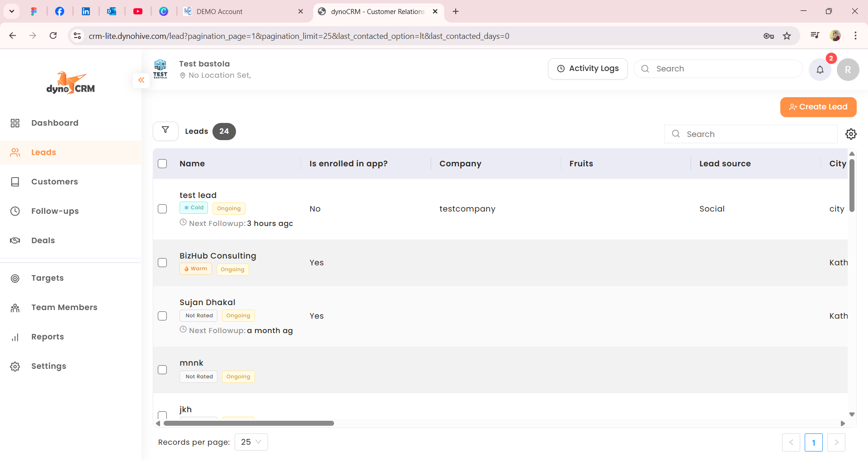This screenshot has width=868, height=461.
Task: Open Chrome's three-dot menu
Action: tap(855, 36)
